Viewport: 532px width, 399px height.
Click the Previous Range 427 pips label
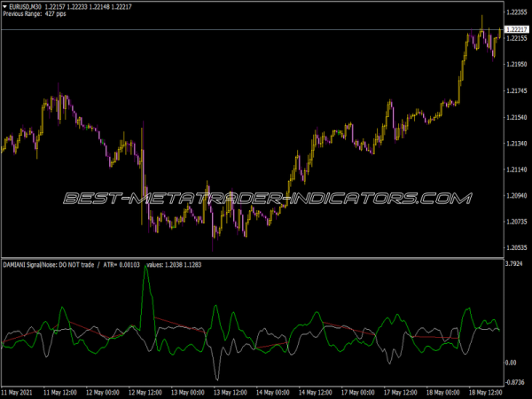[35, 14]
